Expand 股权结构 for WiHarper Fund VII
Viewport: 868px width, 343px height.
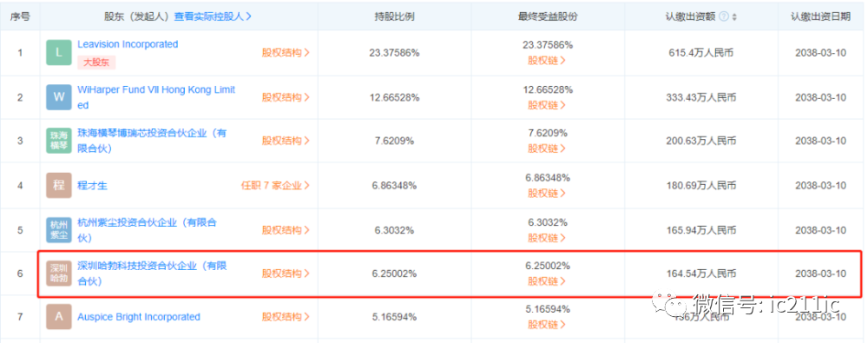[x=286, y=97]
